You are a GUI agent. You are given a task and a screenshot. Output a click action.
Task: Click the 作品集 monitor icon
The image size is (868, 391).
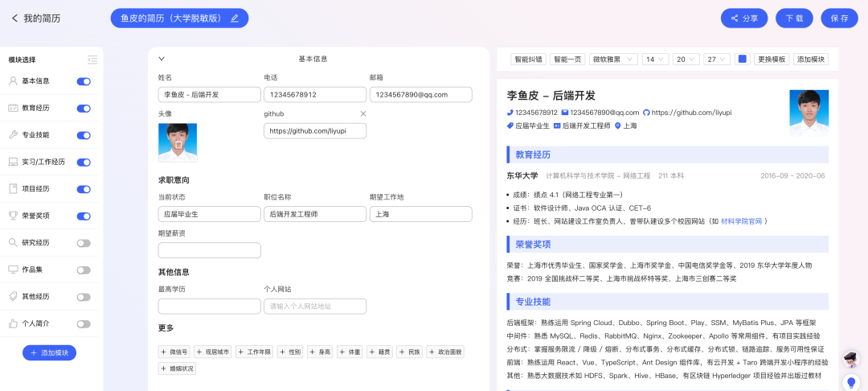click(x=14, y=270)
